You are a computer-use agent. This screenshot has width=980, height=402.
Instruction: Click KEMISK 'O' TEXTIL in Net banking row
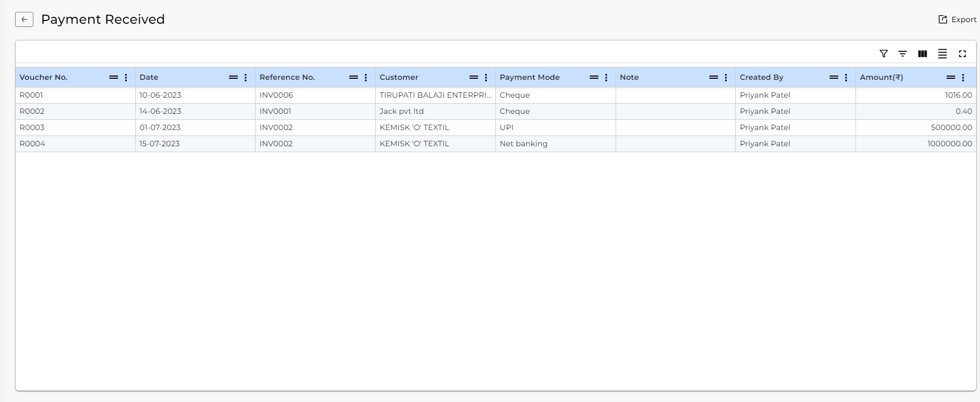pyautogui.click(x=414, y=144)
